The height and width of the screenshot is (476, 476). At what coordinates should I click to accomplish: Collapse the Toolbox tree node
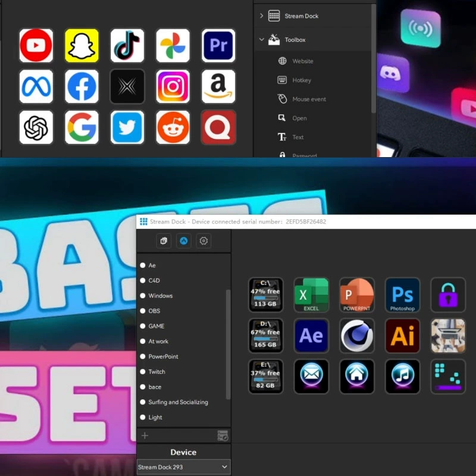point(261,39)
